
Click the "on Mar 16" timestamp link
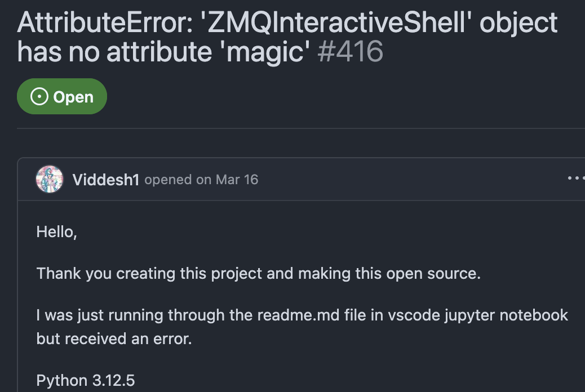(227, 180)
